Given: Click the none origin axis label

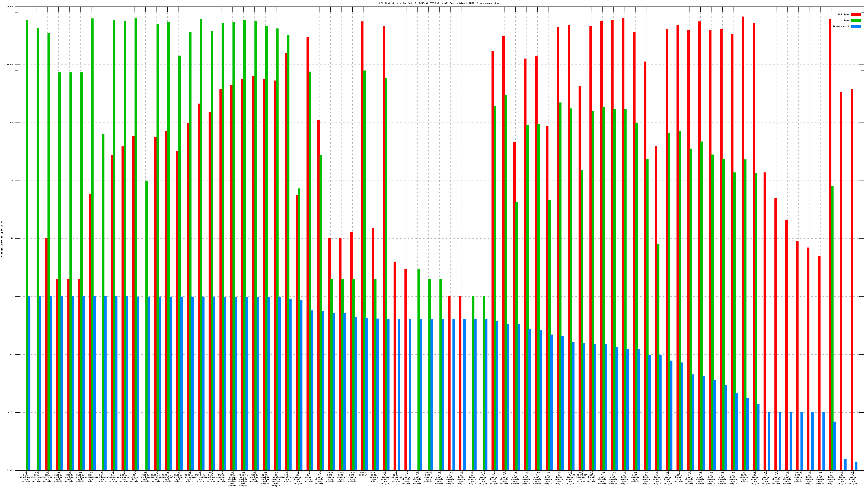Looking at the screenshot, I should click(363, 474).
